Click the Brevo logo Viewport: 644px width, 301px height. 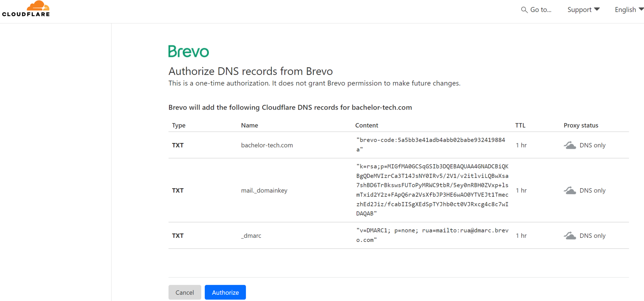point(188,51)
